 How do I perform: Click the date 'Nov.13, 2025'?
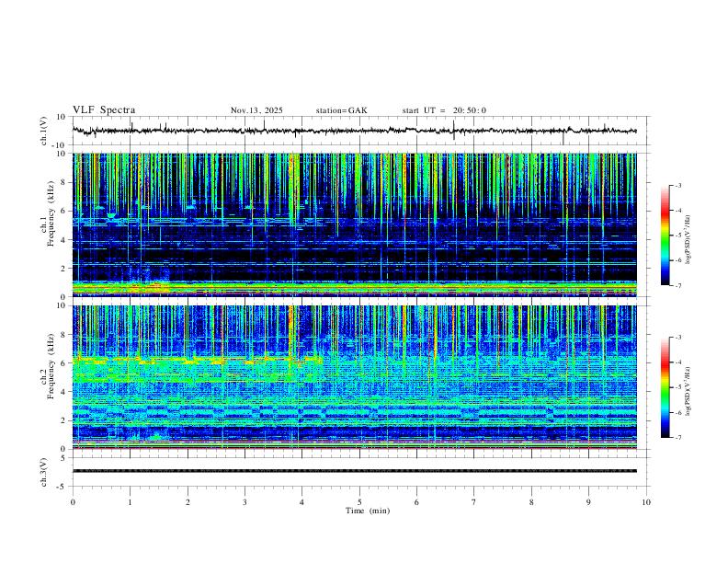click(256, 110)
